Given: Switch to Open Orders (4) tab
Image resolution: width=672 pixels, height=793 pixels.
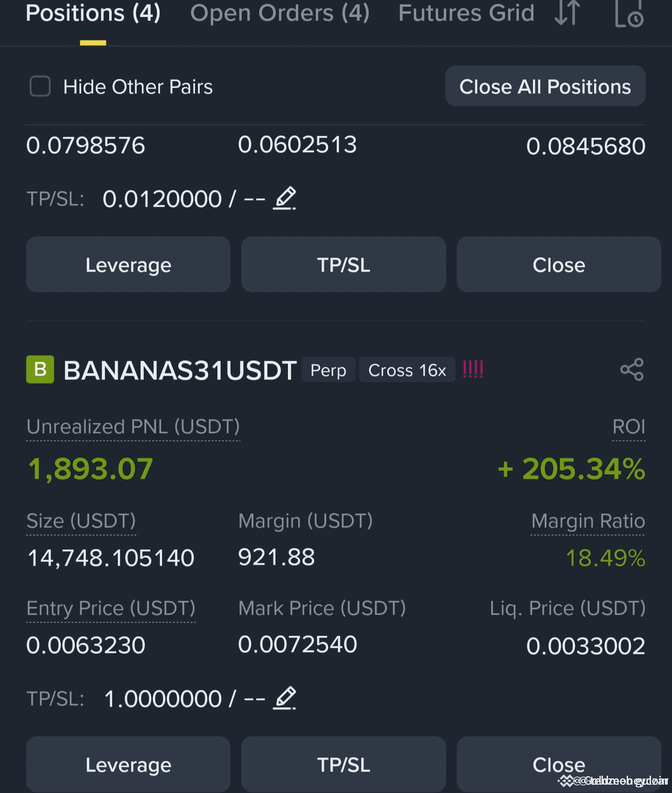Looking at the screenshot, I should tap(280, 13).
